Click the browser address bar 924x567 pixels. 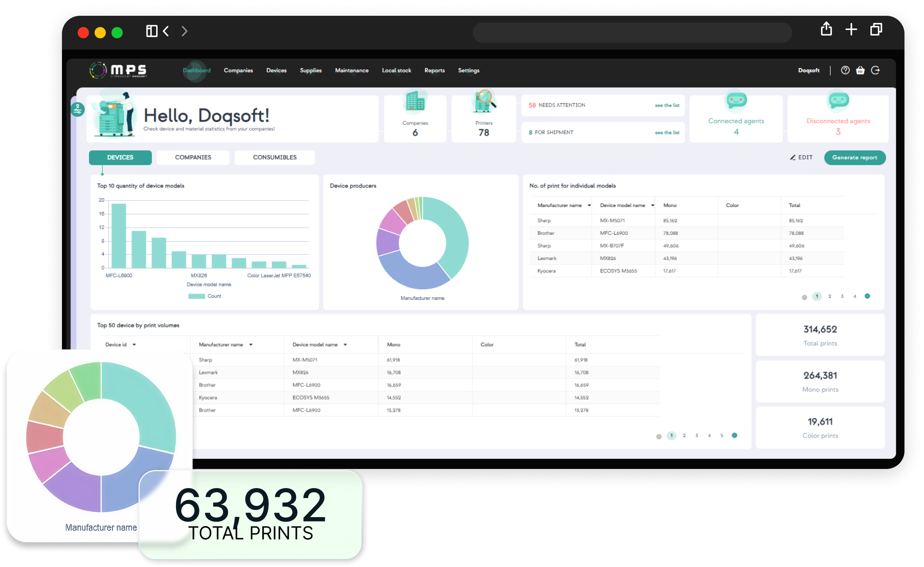(632, 33)
